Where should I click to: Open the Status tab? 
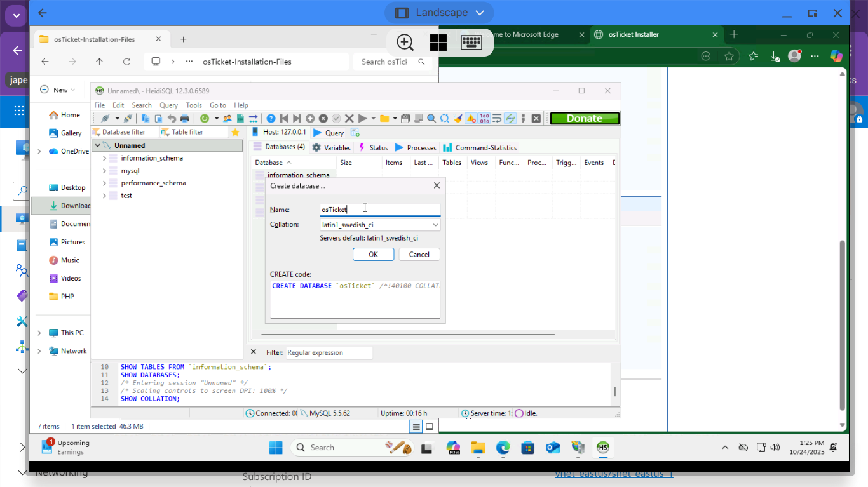click(373, 147)
